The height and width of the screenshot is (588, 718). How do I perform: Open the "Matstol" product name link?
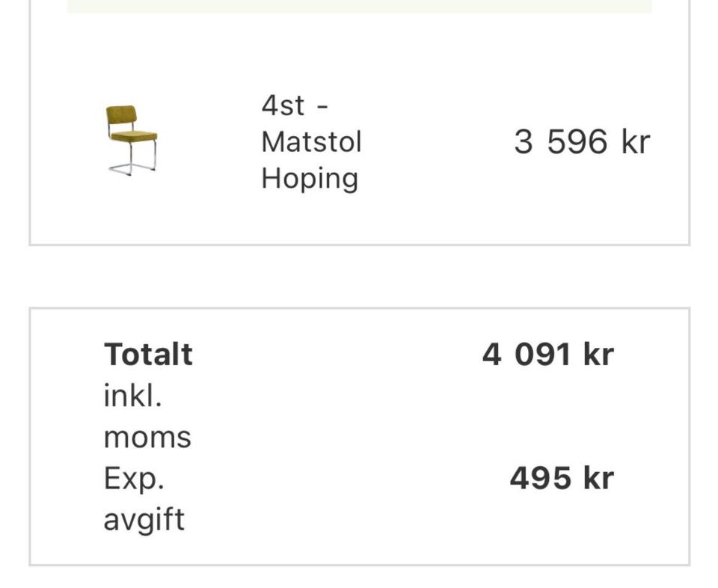311,141
